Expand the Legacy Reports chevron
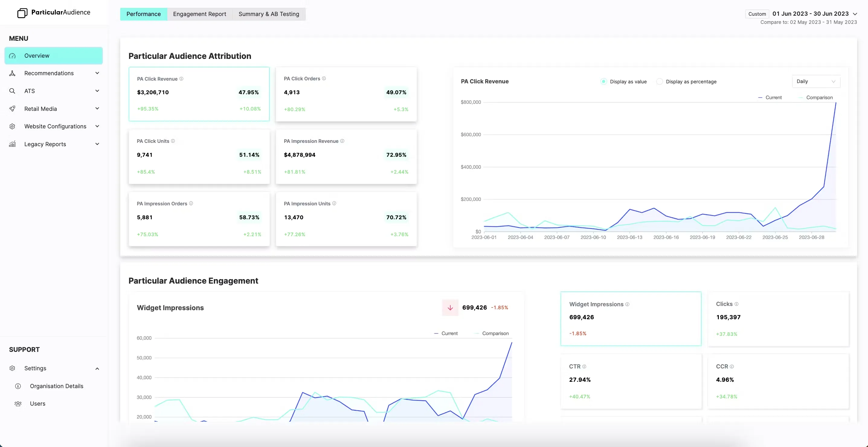 tap(97, 144)
